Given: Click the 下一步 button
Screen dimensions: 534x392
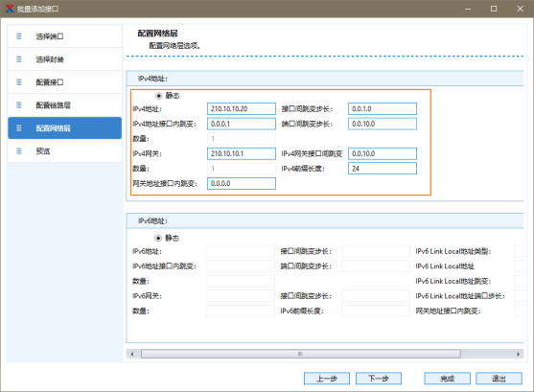Looking at the screenshot, I should coord(379,379).
